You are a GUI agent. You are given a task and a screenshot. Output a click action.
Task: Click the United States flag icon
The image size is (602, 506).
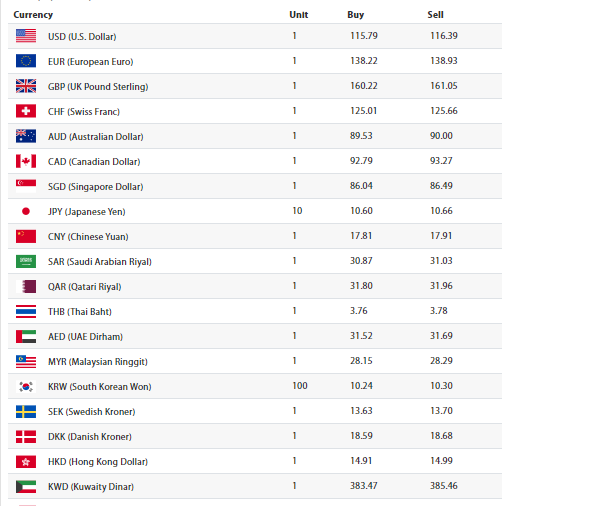tap(26, 36)
